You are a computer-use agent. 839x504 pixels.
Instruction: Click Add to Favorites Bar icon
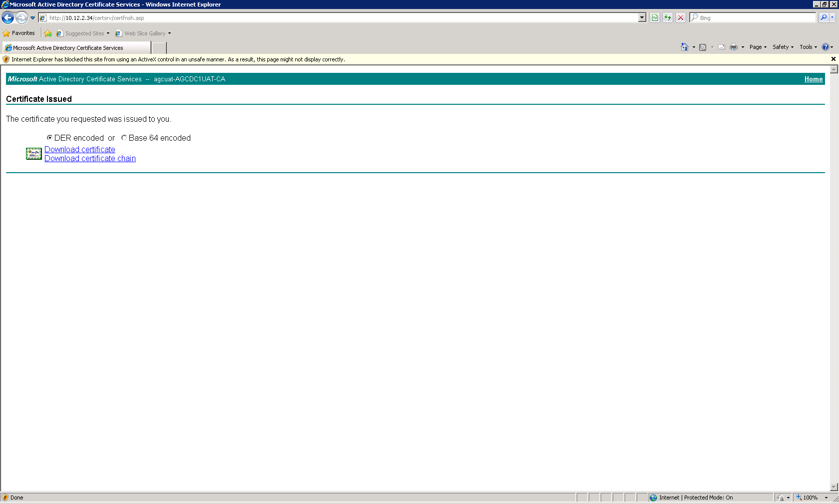coord(48,33)
